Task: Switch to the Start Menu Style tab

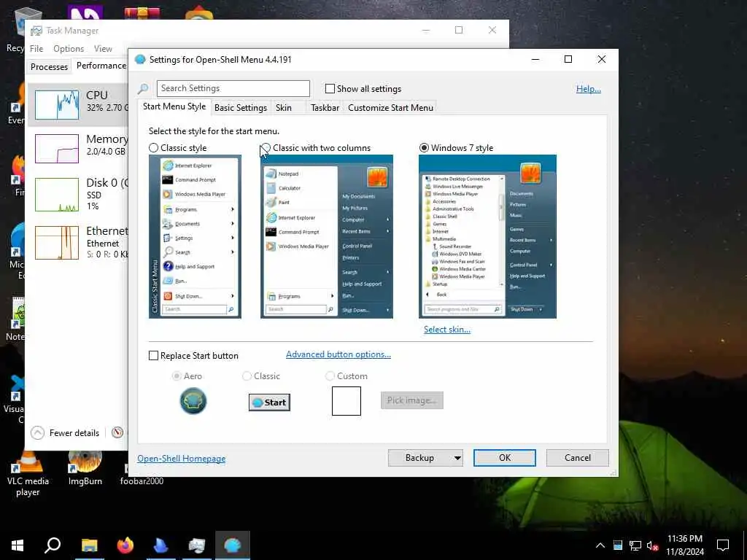Action: coord(174,106)
